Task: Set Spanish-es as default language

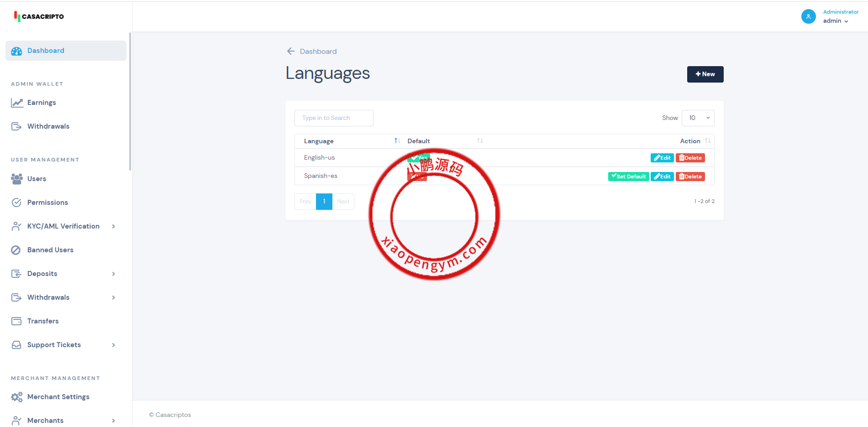Action: (x=628, y=177)
